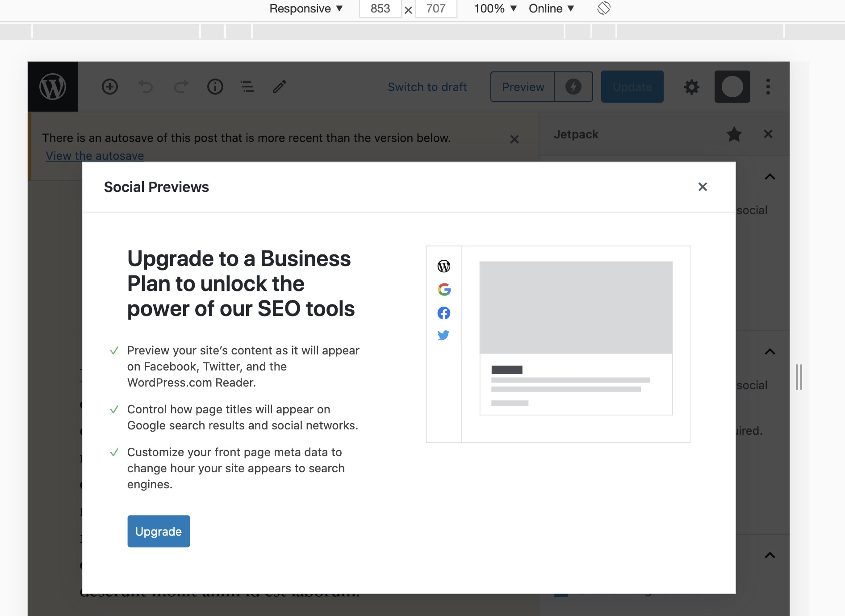Open the View the autosave link

(x=95, y=156)
